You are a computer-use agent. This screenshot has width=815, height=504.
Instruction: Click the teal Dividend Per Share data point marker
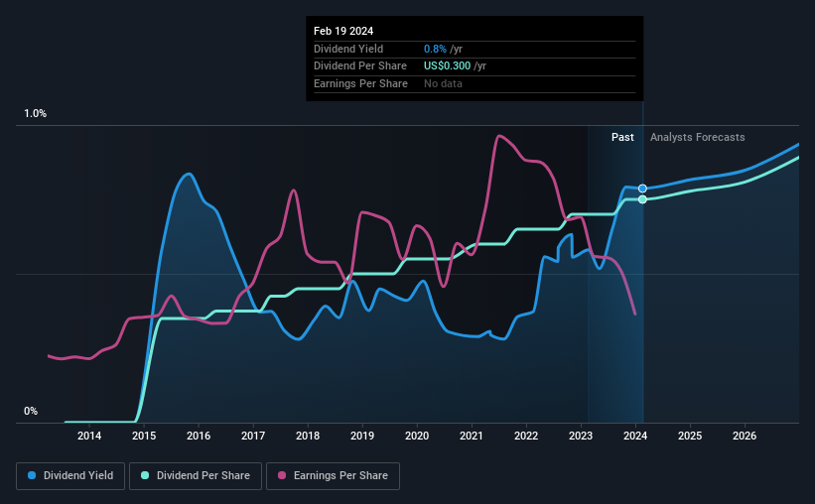pyautogui.click(x=643, y=199)
